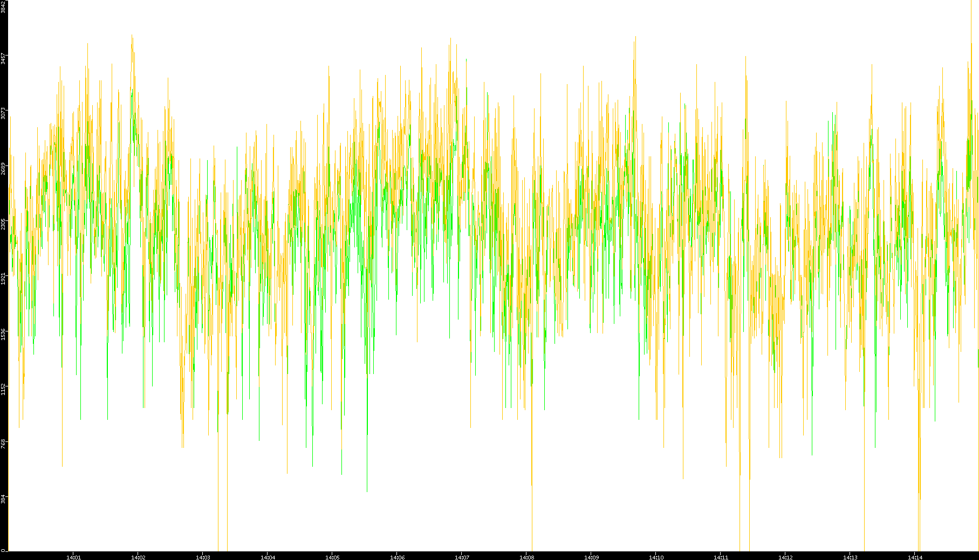Choose the 1152 value axis label
The height and width of the screenshot is (560, 979).
coord(3,389)
